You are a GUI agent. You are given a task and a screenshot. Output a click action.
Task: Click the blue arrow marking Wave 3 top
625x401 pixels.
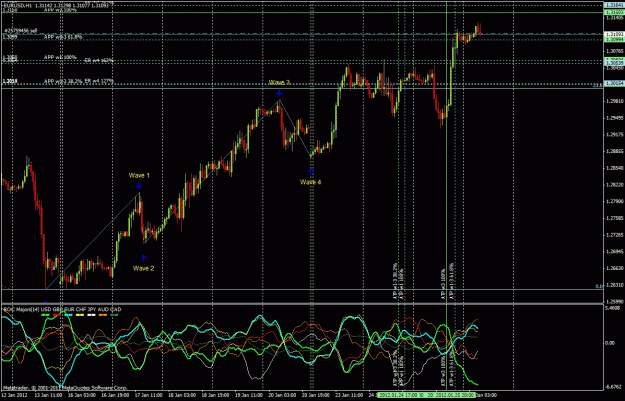pyautogui.click(x=279, y=93)
